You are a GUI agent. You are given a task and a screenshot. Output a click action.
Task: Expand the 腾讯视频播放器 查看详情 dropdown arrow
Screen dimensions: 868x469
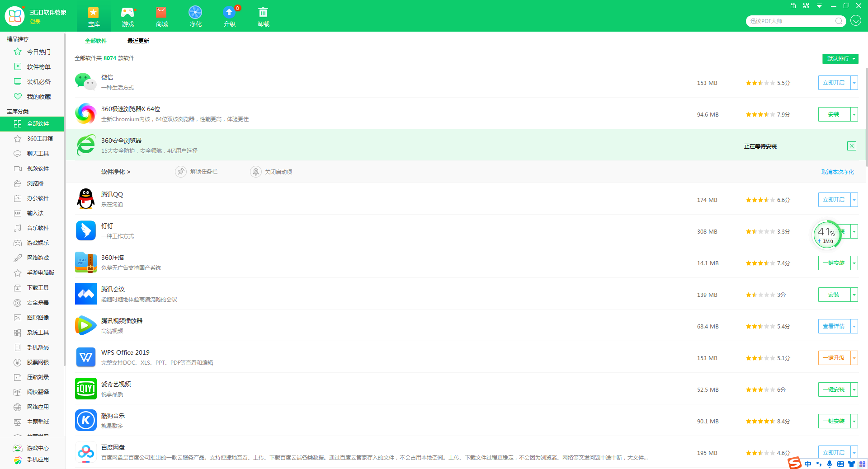854,326
